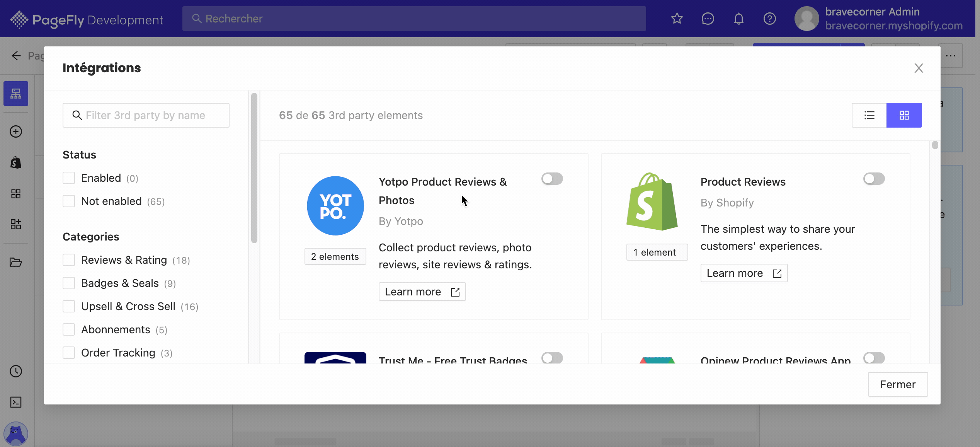Open the version history clock icon
This screenshot has height=447, width=980.
click(16, 371)
